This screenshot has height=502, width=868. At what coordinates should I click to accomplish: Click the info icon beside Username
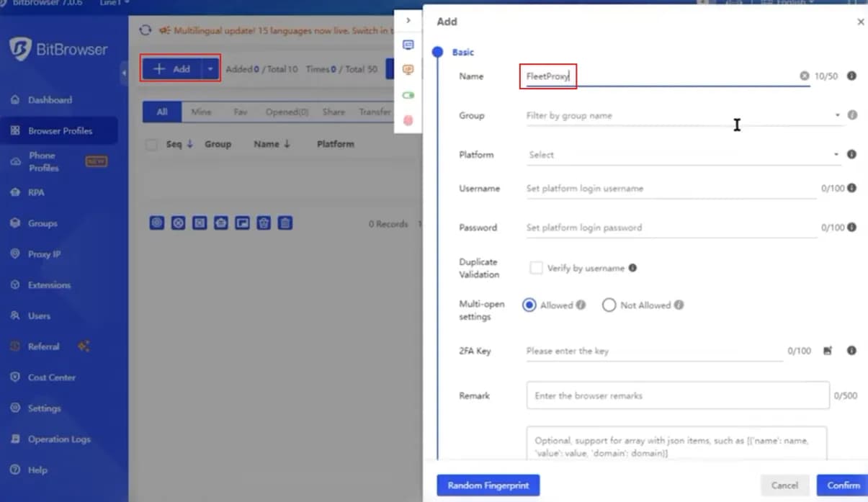coord(851,188)
